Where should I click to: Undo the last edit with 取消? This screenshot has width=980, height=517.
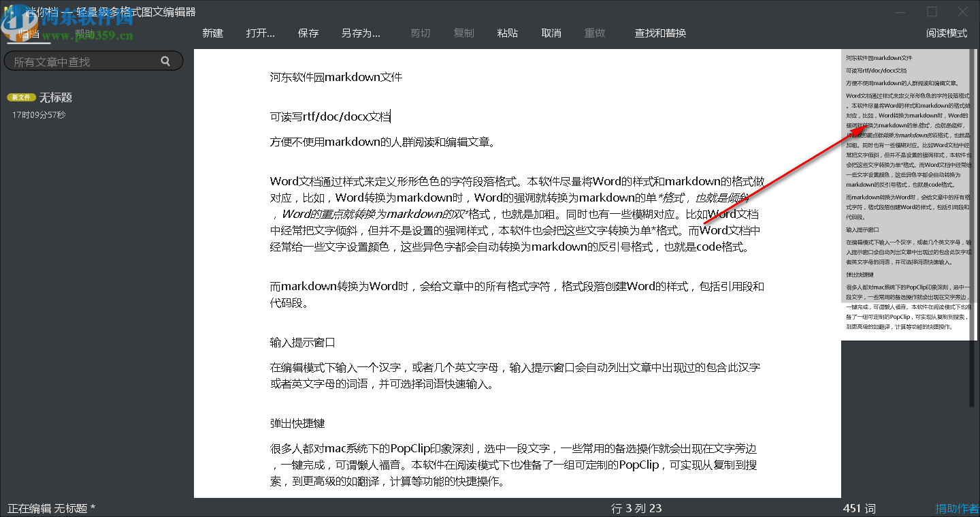tap(551, 33)
